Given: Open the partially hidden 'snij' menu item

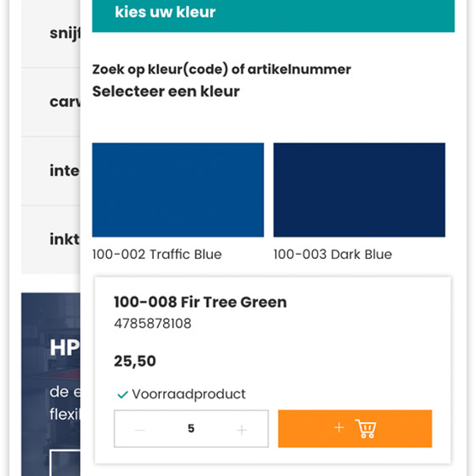Looking at the screenshot, I should pyautogui.click(x=65, y=33).
